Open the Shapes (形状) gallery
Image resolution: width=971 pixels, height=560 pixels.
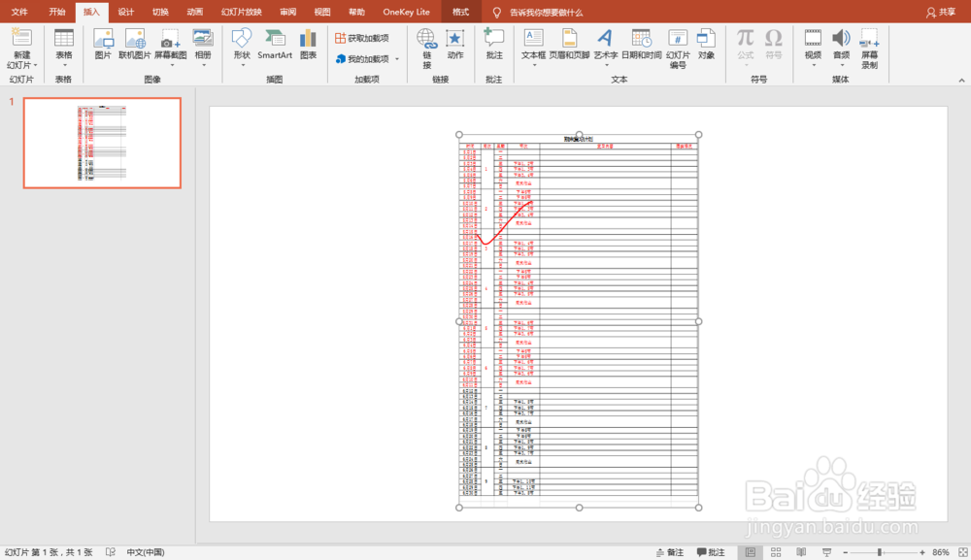[x=242, y=39]
